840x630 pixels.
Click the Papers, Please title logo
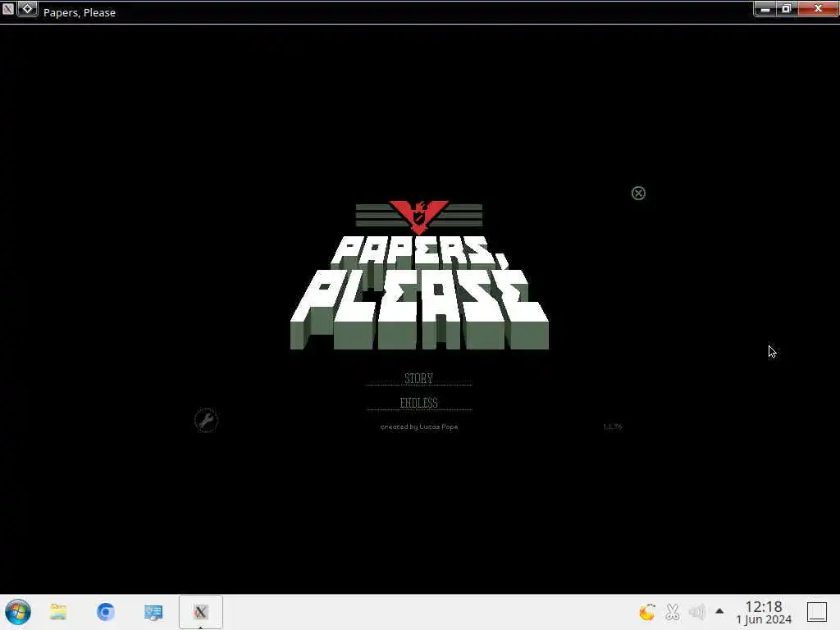click(419, 293)
